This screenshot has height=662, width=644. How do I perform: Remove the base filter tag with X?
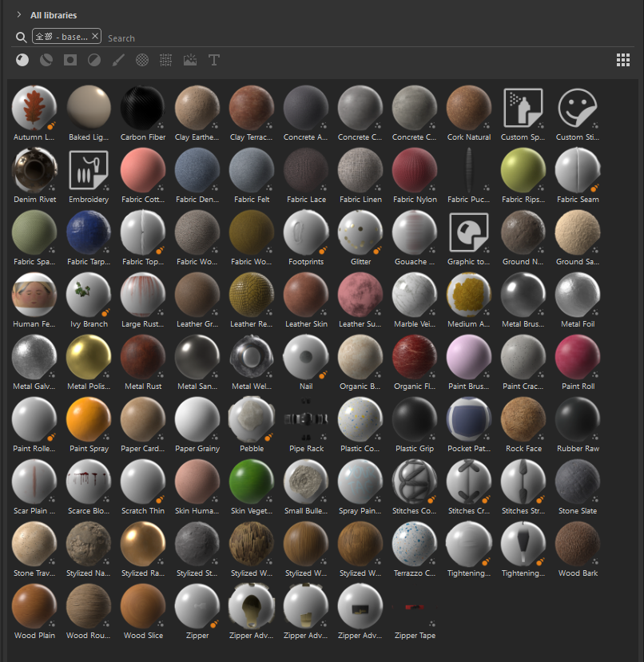pos(96,37)
